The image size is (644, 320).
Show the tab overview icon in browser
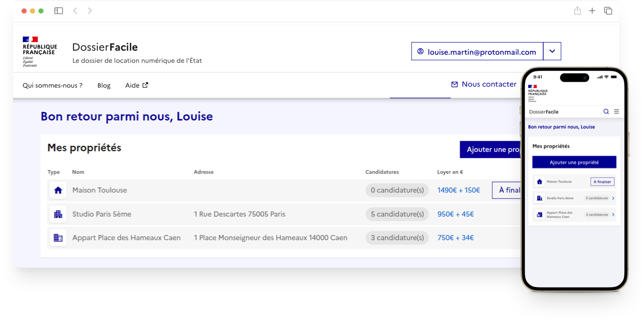(x=608, y=11)
